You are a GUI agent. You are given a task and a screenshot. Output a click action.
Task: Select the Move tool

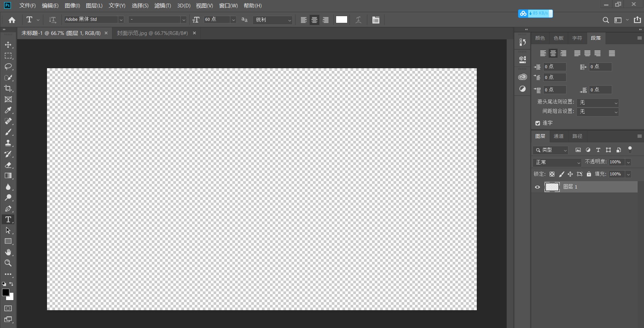(x=8, y=45)
